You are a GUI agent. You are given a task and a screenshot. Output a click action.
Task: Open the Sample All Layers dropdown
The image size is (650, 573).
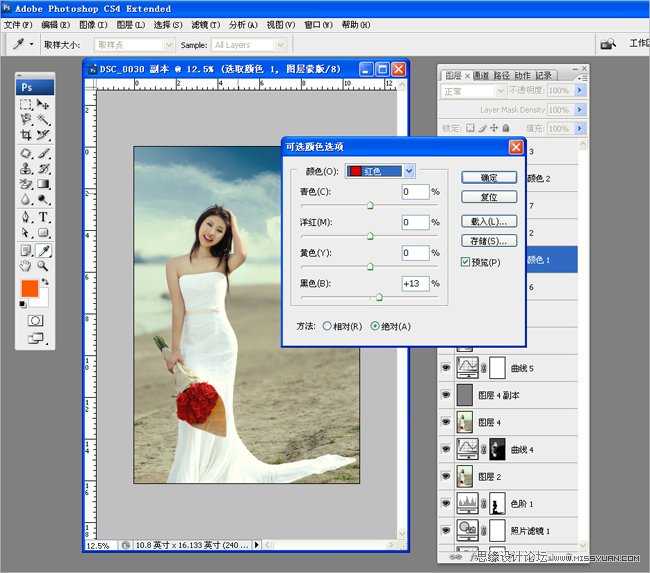(x=248, y=45)
